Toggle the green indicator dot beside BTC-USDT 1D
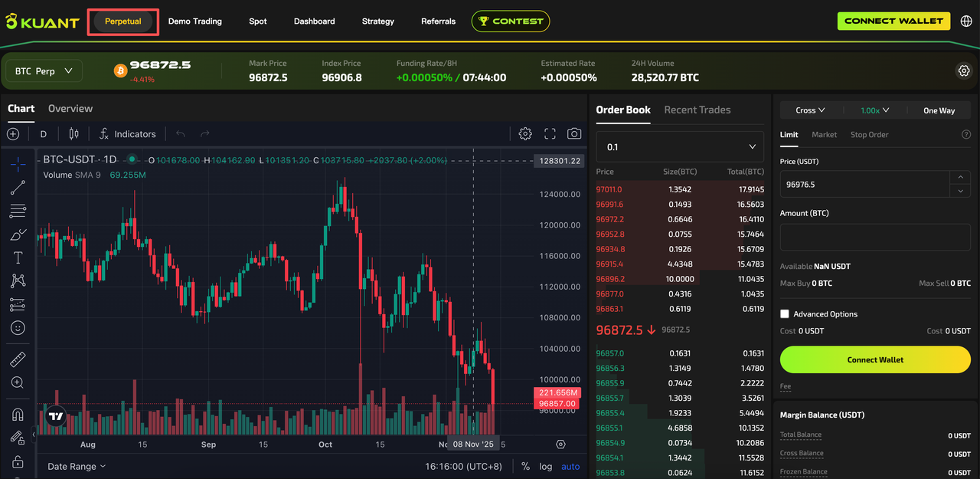Screen dimensions: 980x479 tap(132, 159)
